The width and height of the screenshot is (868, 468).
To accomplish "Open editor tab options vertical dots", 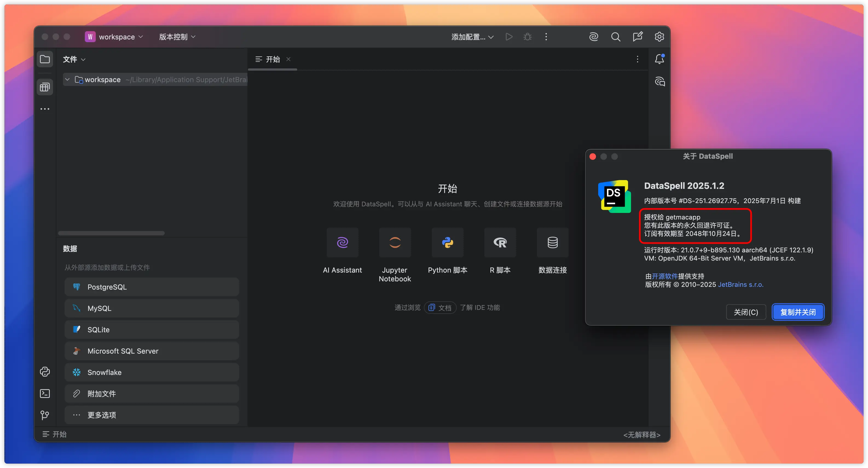I will point(638,59).
